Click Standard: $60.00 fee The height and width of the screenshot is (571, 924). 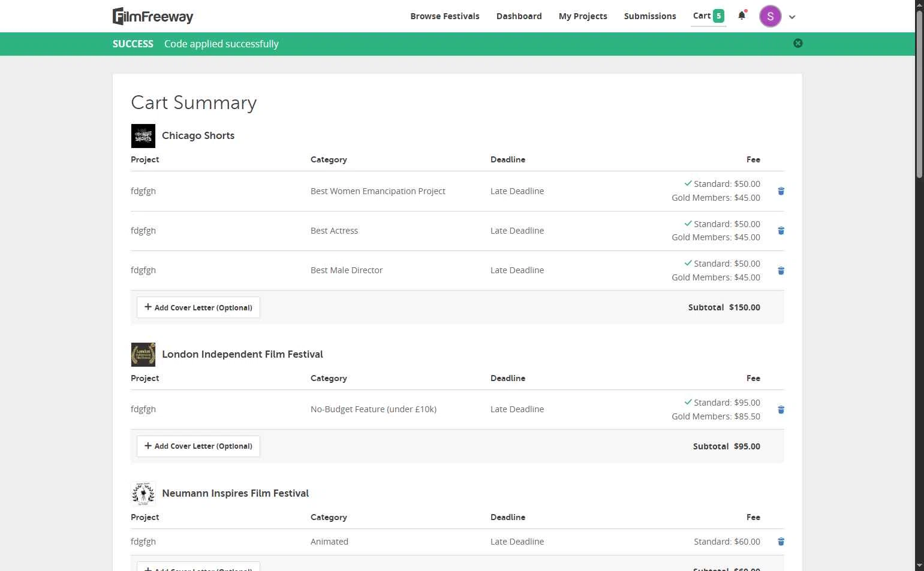coord(727,542)
